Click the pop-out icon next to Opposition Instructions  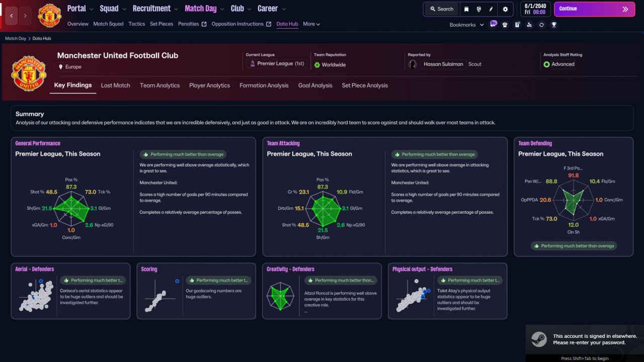[269, 24]
